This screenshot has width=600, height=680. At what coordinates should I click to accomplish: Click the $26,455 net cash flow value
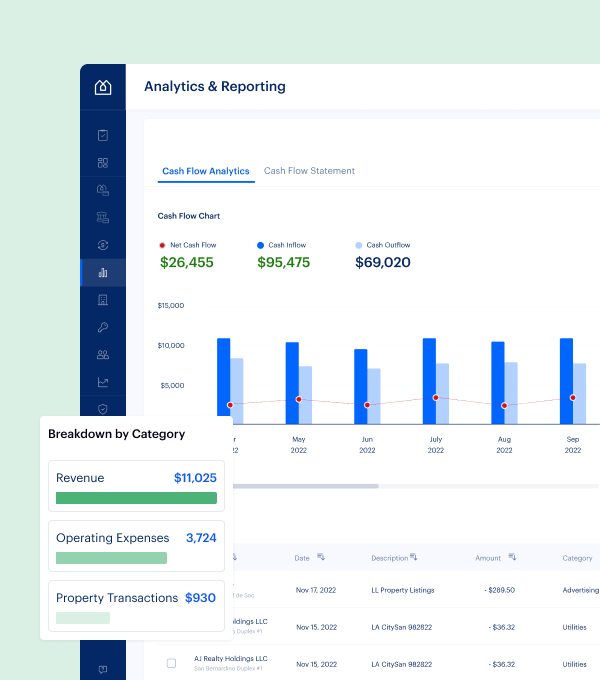[187, 262]
